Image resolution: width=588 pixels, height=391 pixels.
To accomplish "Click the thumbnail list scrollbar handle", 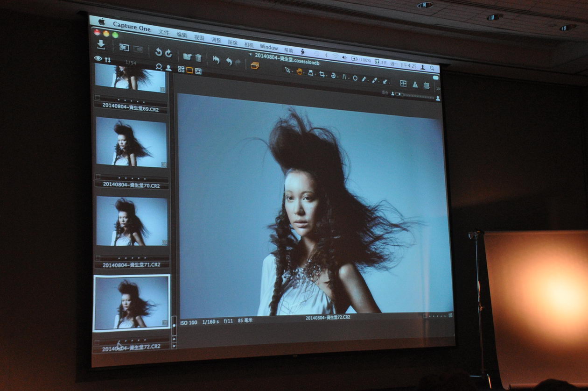I will click(174, 326).
